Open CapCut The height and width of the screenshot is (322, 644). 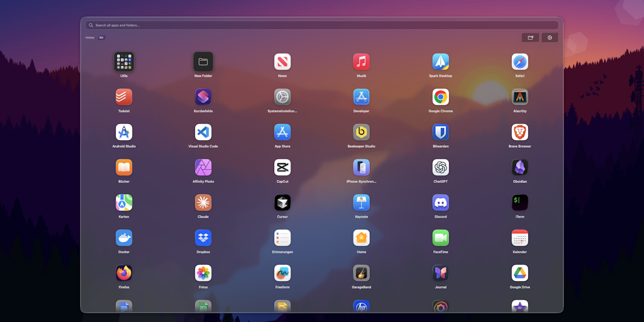(282, 167)
